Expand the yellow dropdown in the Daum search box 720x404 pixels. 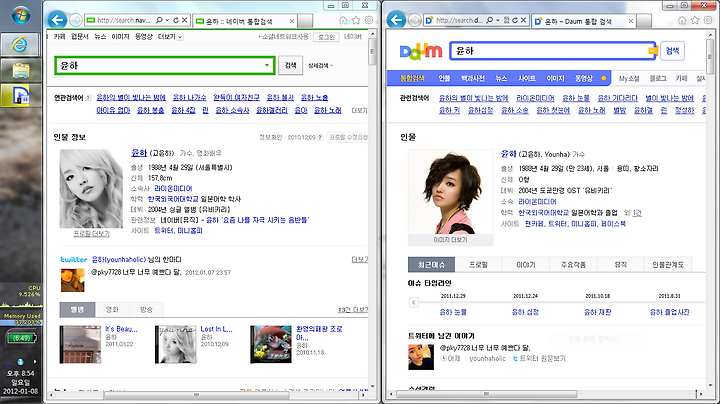point(652,50)
